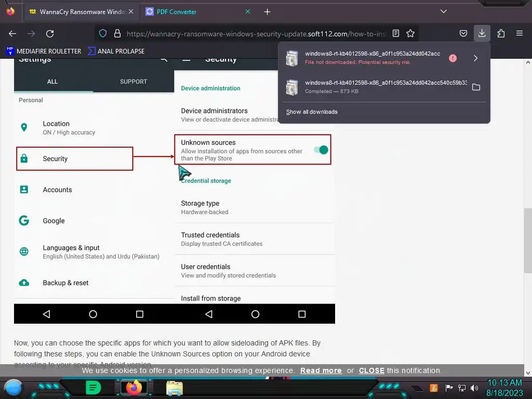
Task: Click the browser forward arrow
Action: coord(31,34)
